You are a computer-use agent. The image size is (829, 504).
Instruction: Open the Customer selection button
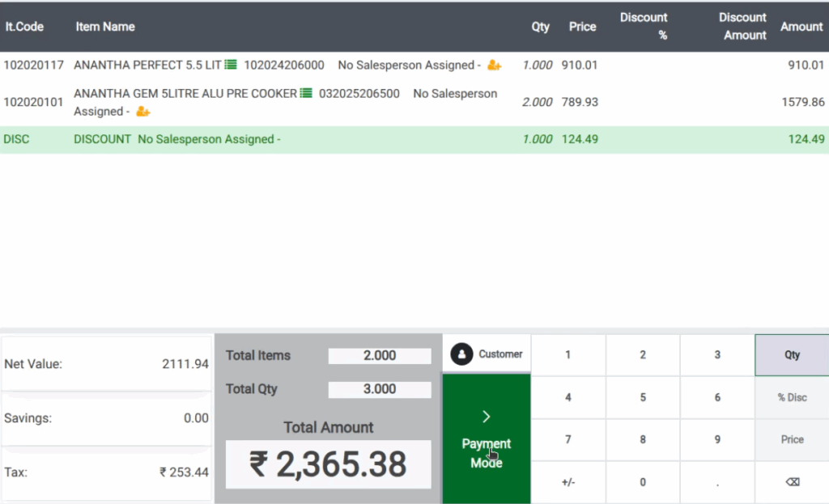[486, 354]
